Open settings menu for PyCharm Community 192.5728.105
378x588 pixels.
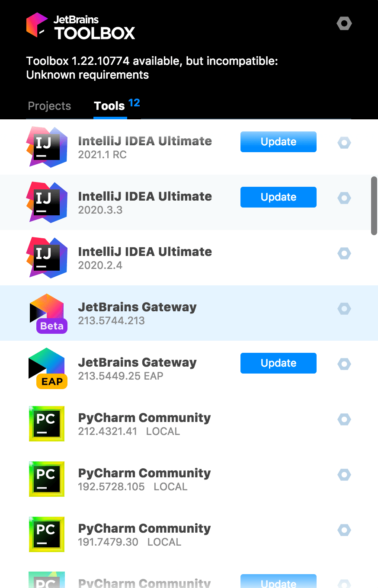pos(344,474)
